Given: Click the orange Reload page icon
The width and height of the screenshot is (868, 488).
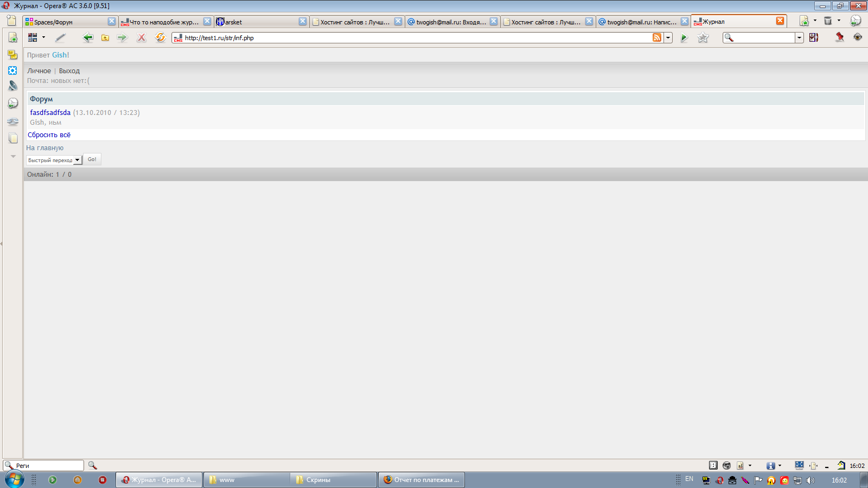Looking at the screenshot, I should pos(160,37).
